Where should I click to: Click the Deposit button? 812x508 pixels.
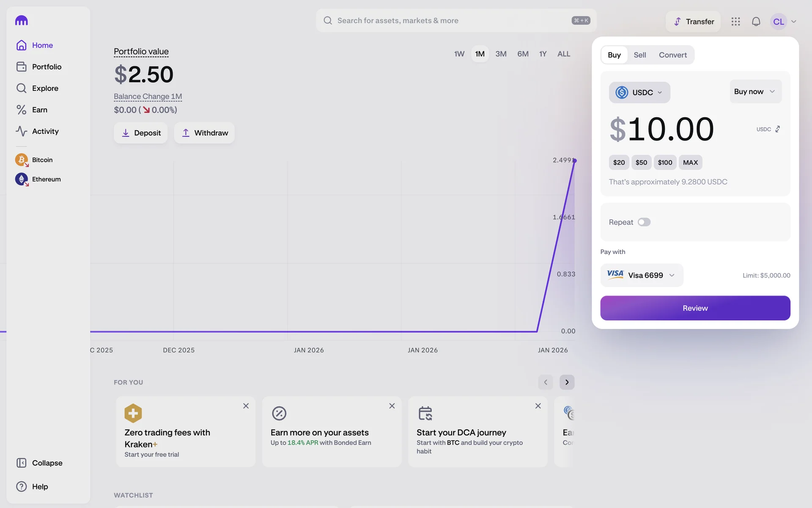click(140, 133)
